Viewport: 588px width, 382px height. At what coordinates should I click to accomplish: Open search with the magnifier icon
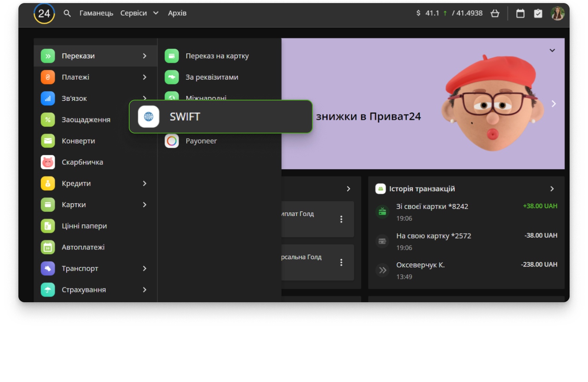point(67,13)
